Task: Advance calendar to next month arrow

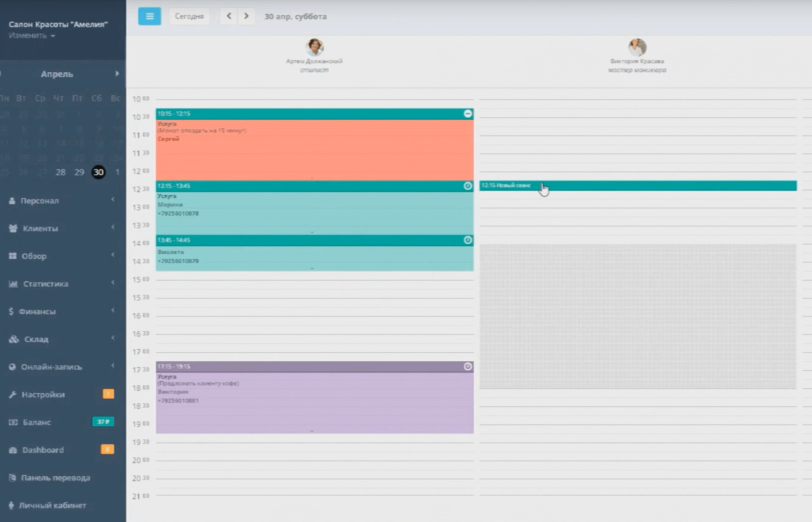Action: coord(117,74)
